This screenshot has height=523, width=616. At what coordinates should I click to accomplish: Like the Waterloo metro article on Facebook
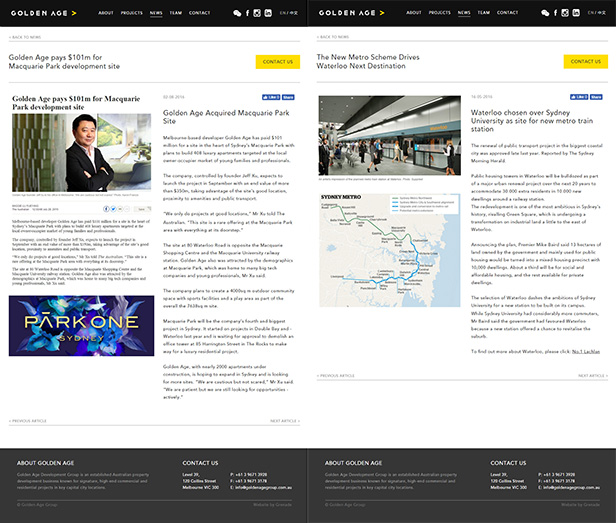pyautogui.click(x=579, y=97)
